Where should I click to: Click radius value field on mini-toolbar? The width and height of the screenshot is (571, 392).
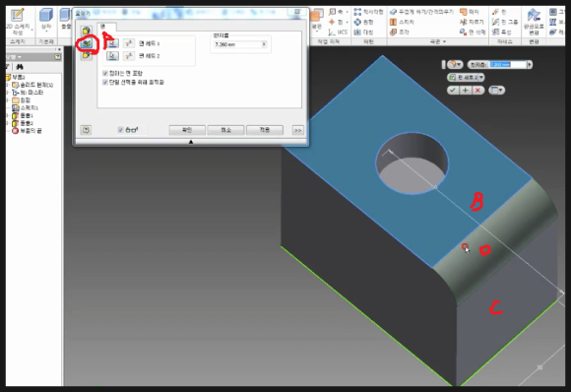[507, 64]
